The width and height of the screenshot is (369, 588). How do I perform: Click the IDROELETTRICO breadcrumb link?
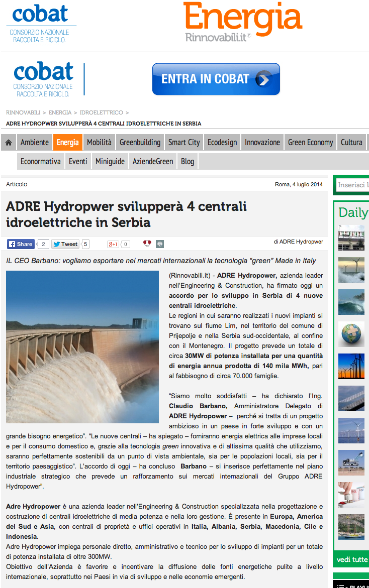pos(102,112)
